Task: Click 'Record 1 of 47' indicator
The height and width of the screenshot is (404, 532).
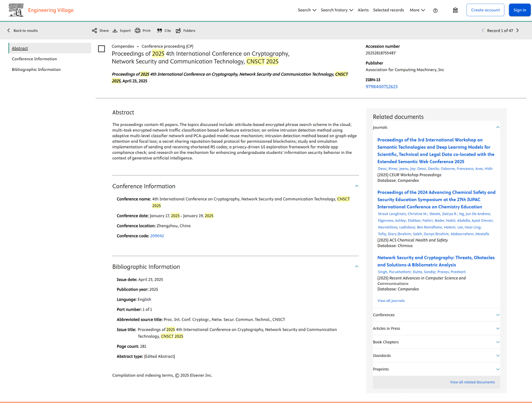Action: (500, 30)
